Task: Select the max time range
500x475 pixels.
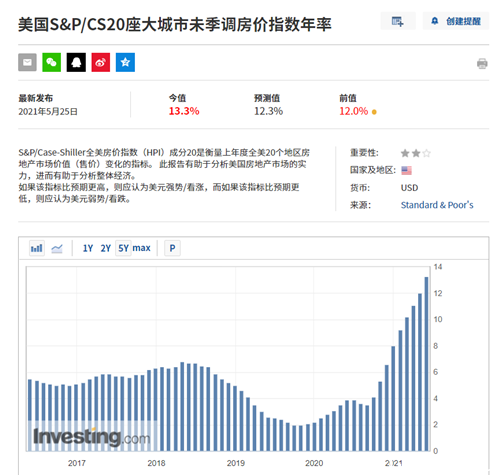Action: click(x=142, y=248)
